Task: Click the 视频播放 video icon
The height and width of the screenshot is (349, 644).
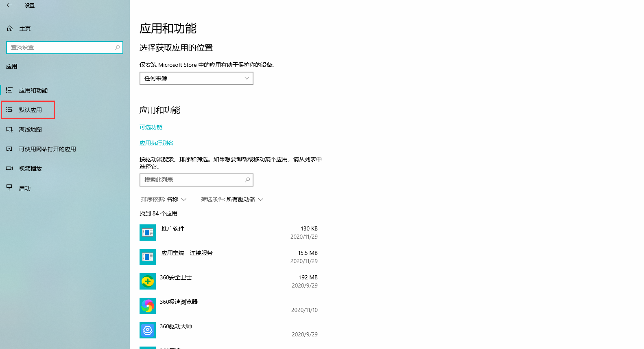Action: [9, 168]
